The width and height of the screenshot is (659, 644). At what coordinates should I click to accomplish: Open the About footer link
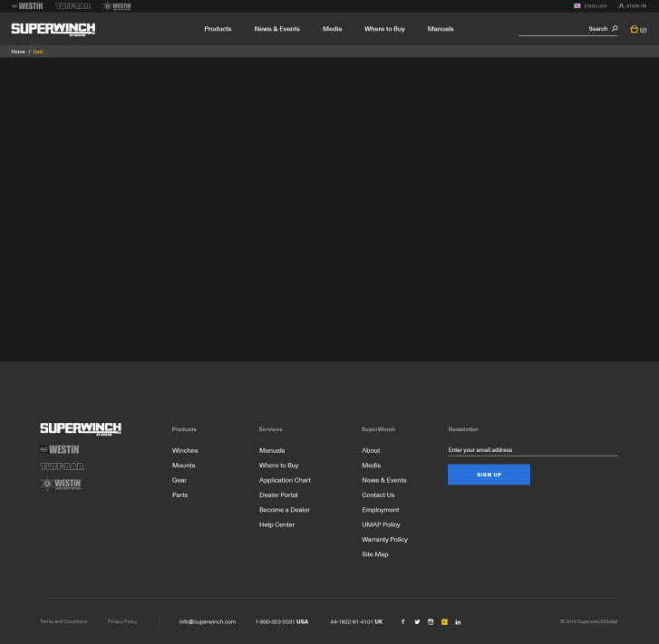pos(371,450)
